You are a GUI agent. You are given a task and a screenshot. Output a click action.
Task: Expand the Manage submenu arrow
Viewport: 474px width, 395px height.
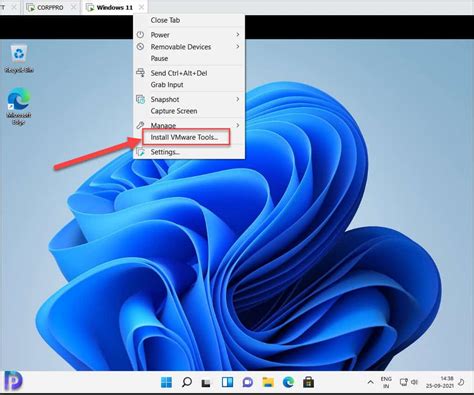pyautogui.click(x=238, y=125)
